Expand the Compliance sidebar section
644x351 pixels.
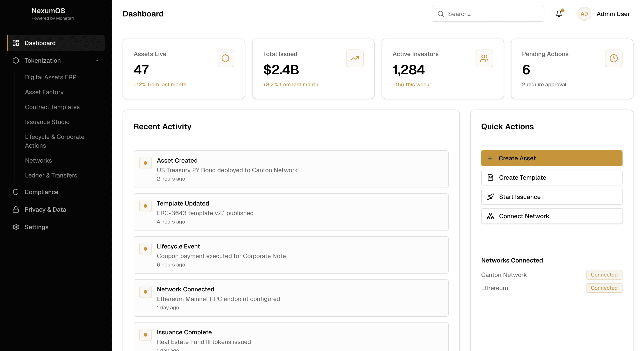pyautogui.click(x=41, y=192)
